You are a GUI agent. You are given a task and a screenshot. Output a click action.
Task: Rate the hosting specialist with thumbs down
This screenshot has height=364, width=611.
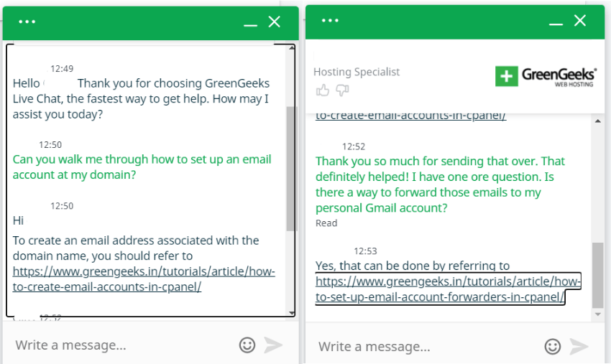click(x=342, y=90)
